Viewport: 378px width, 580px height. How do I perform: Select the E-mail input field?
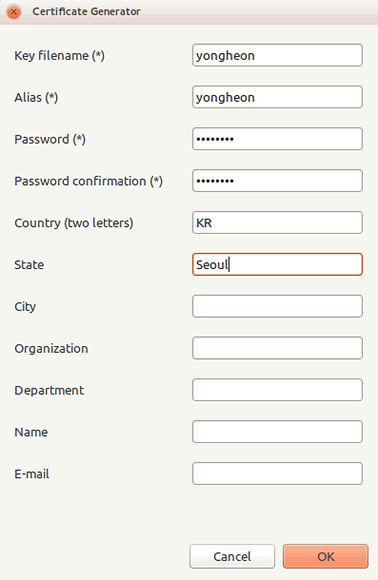277,473
